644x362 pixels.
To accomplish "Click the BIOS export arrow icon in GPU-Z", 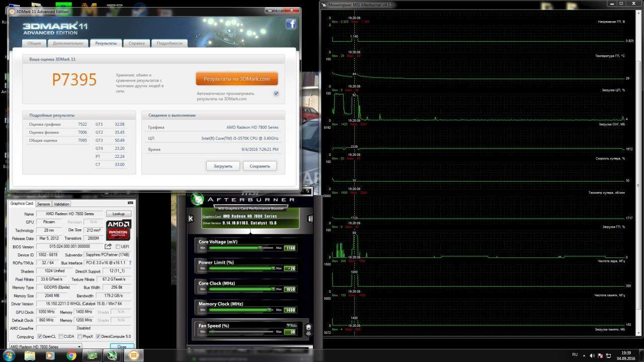I will pos(108,246).
